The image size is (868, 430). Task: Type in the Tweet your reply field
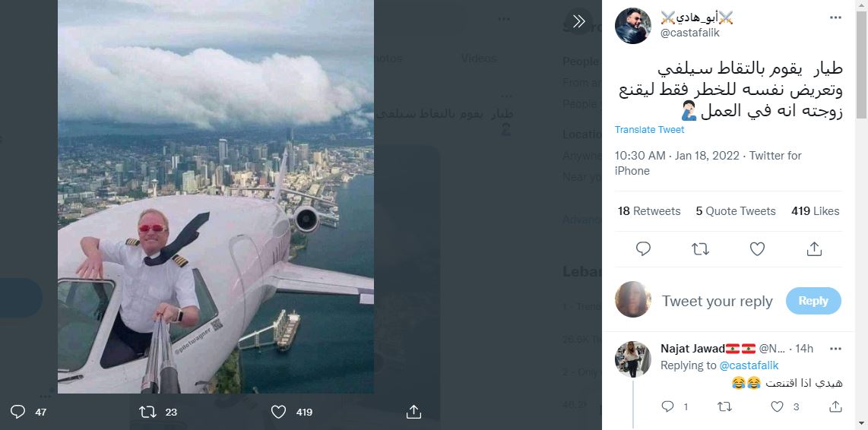tap(717, 302)
